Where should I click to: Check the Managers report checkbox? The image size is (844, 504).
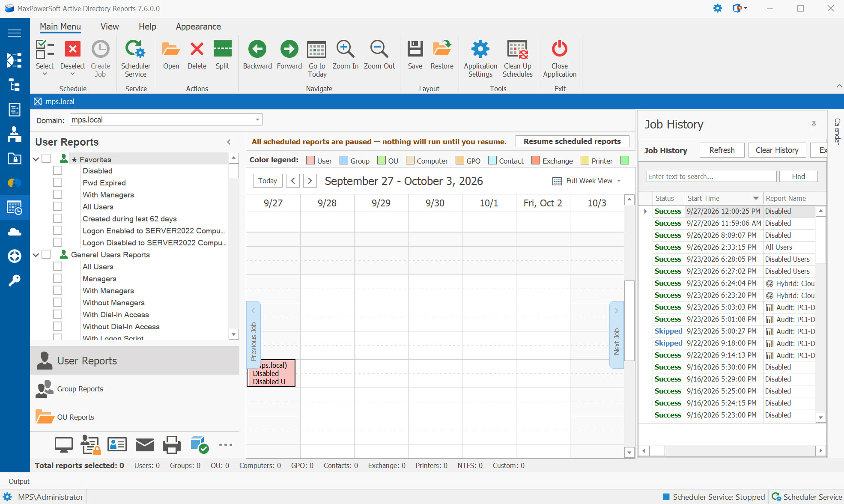(x=58, y=278)
